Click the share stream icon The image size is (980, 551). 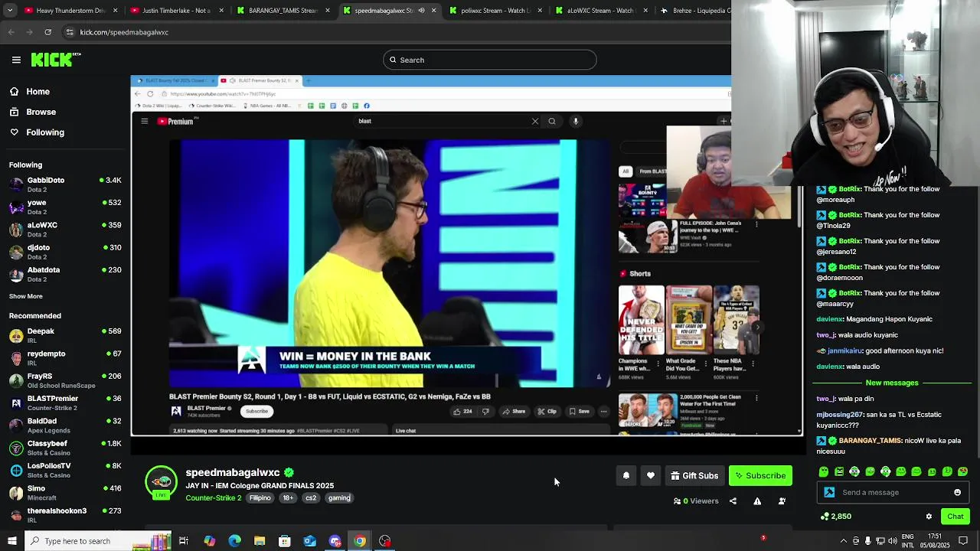point(733,501)
